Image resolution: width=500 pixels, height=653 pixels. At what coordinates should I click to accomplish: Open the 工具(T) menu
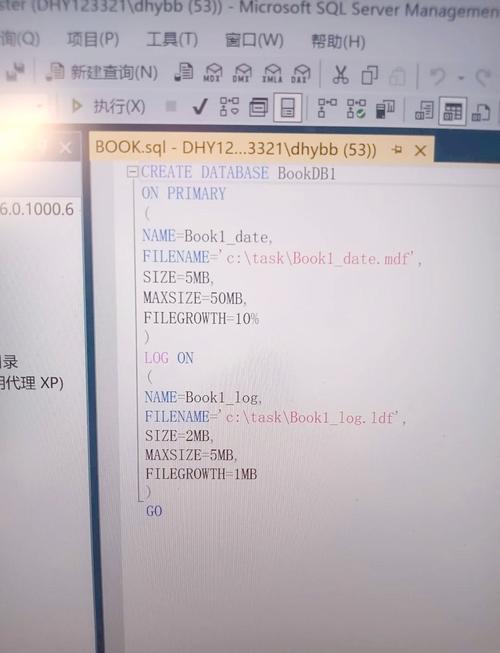click(x=172, y=40)
